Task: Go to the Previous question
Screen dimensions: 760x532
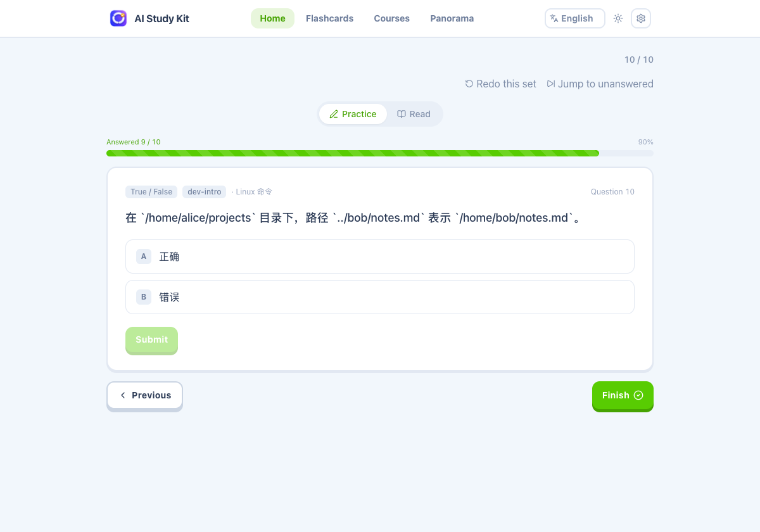Action: coord(144,396)
